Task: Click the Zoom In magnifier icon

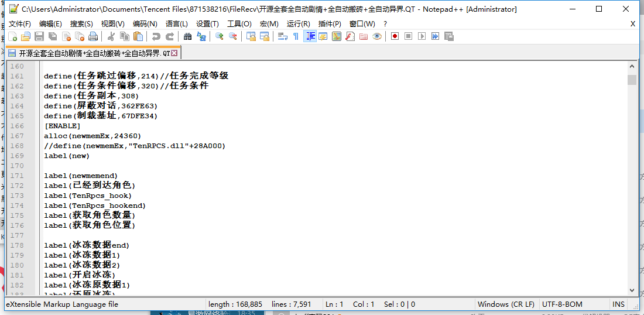Action: pos(220,36)
